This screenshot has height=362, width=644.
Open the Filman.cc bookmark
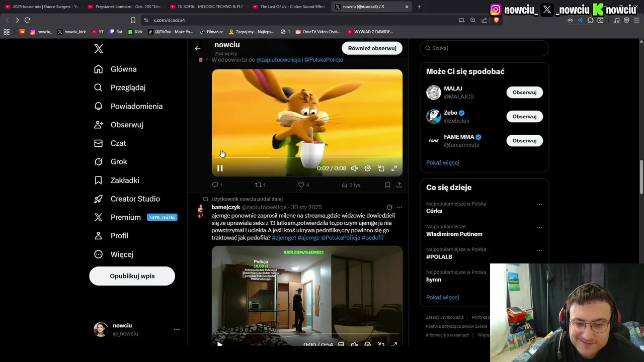pyautogui.click(x=211, y=32)
